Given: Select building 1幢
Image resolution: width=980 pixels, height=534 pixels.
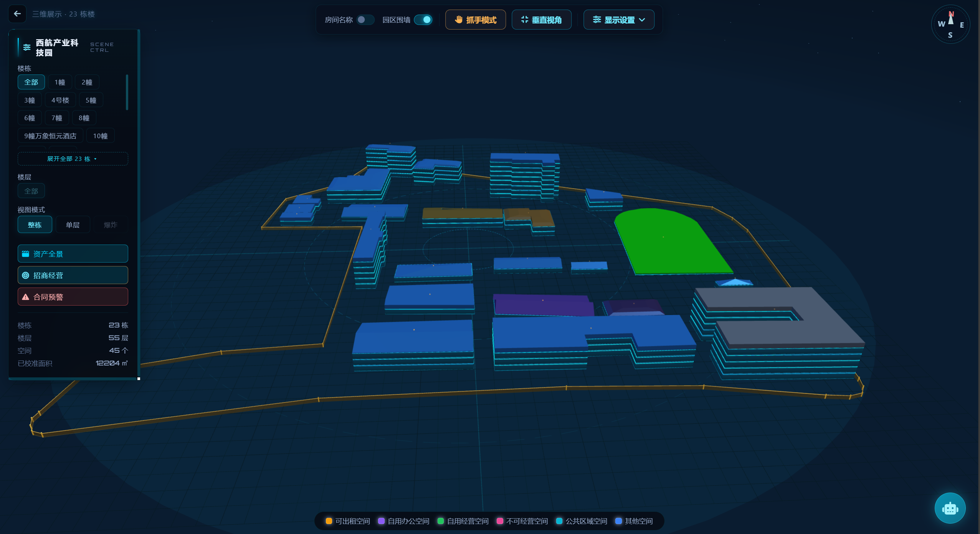Looking at the screenshot, I should [60, 82].
